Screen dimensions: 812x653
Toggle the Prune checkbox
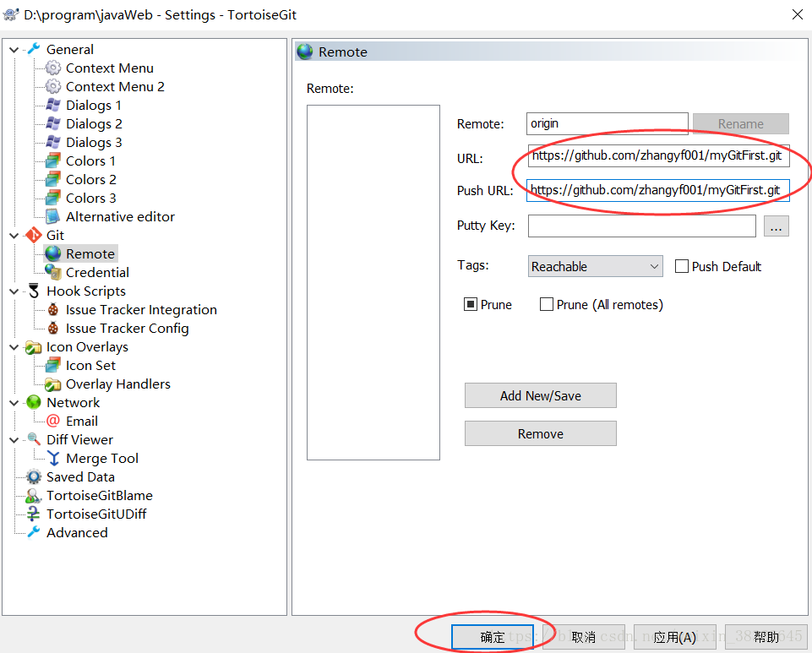coord(470,304)
